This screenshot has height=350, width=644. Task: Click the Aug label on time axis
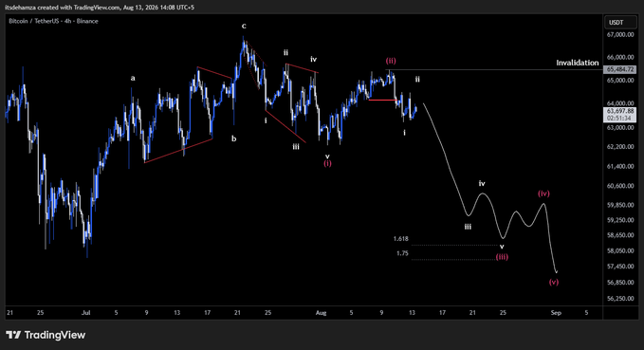click(321, 313)
